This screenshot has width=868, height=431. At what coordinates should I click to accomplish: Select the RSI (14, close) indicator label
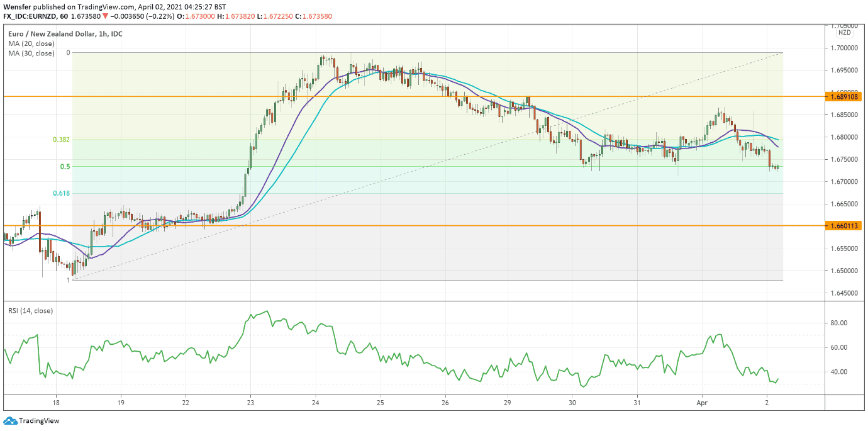30,311
